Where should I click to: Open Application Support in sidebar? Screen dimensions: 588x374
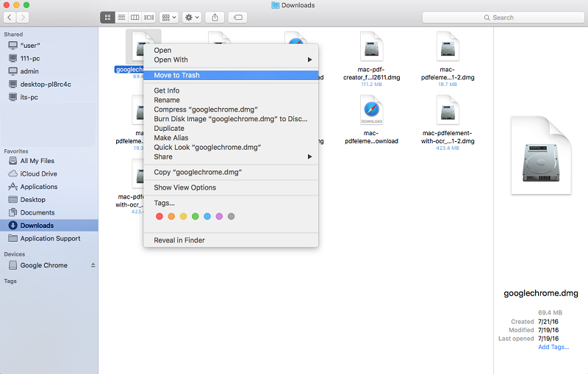tap(49, 238)
